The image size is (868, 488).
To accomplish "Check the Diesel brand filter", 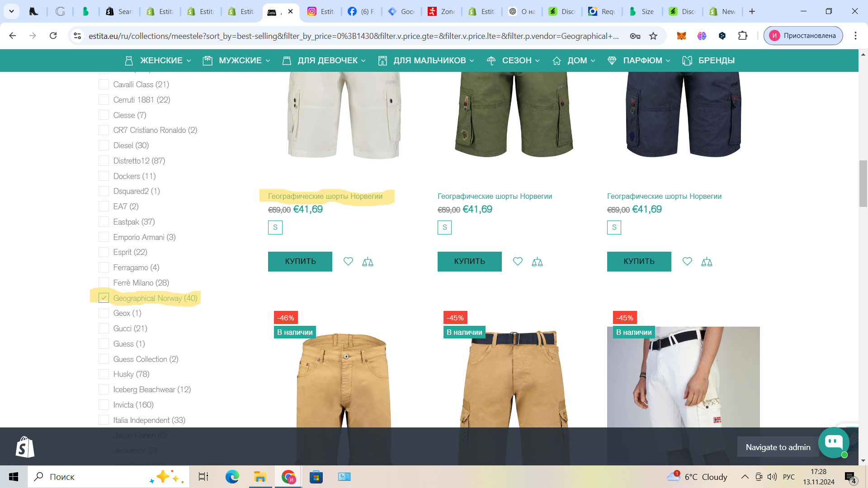I will coord(104,145).
